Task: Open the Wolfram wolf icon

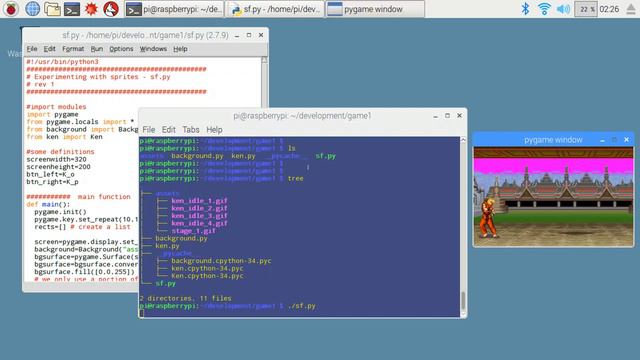Action: tap(111, 9)
